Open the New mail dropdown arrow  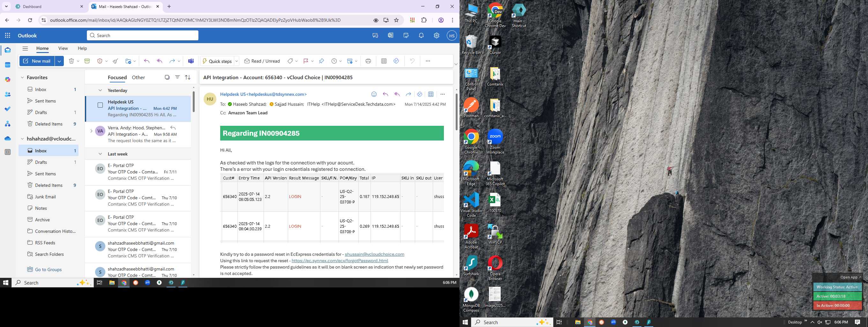click(59, 61)
